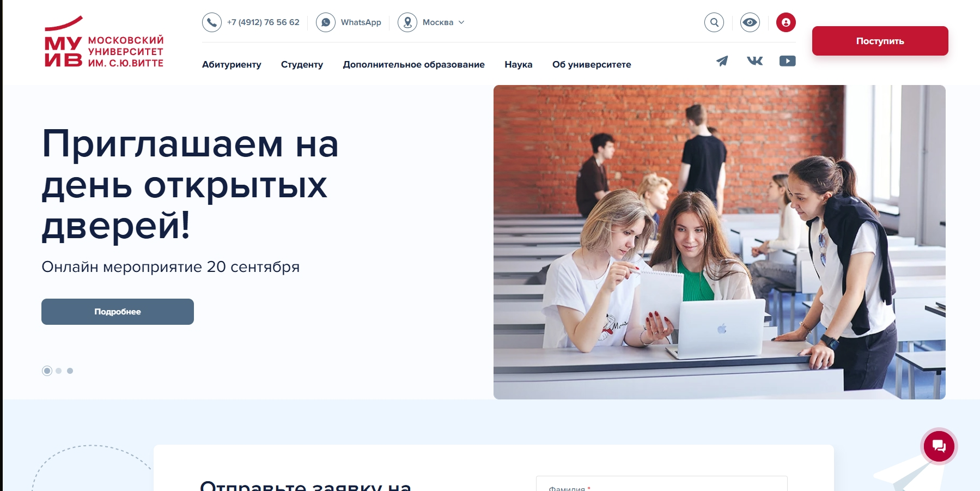Open site search with the magnifier icon
This screenshot has height=491, width=980.
click(714, 22)
